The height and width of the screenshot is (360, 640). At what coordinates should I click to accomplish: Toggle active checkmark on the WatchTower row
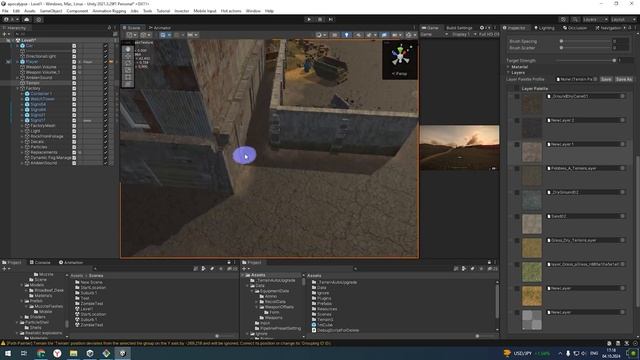pyautogui.click(x=105, y=99)
